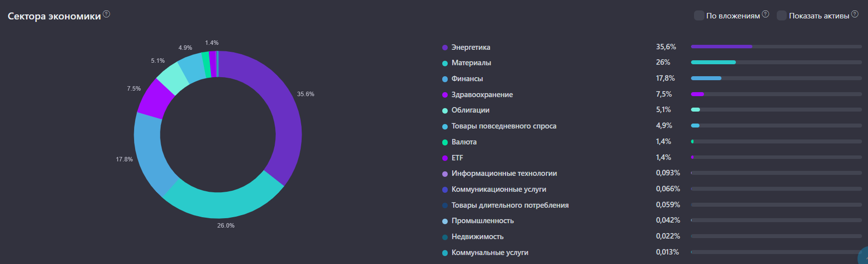Click the Энергетика percentage progress bar

pos(776,47)
